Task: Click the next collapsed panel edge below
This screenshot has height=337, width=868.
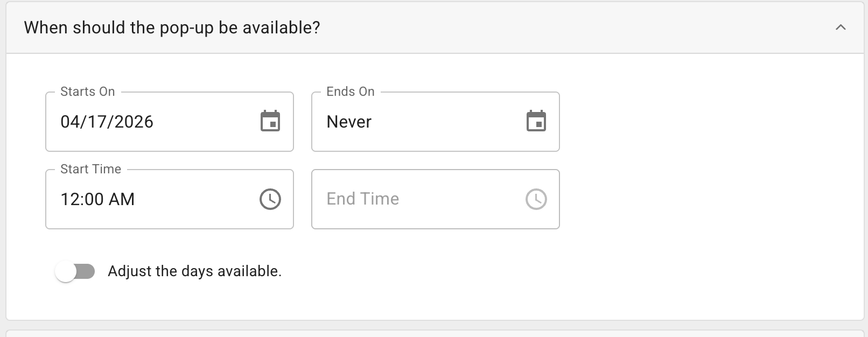Action: click(x=434, y=333)
